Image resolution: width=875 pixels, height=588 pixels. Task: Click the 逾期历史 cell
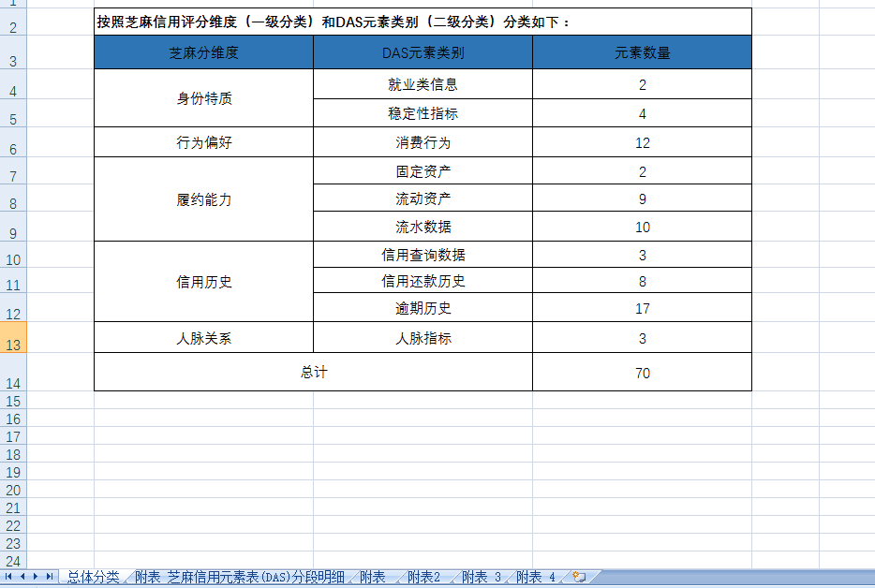[x=423, y=308]
